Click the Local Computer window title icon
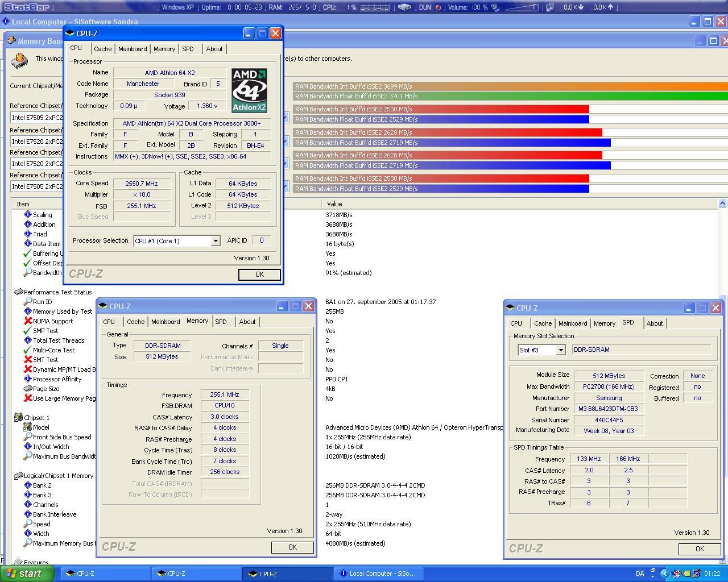 6,22
